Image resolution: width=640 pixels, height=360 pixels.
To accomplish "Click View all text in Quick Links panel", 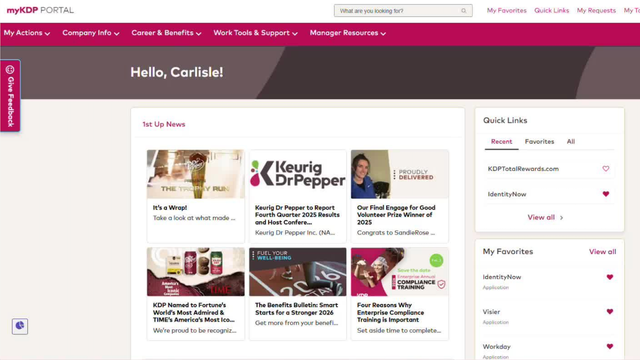I will coord(541,218).
